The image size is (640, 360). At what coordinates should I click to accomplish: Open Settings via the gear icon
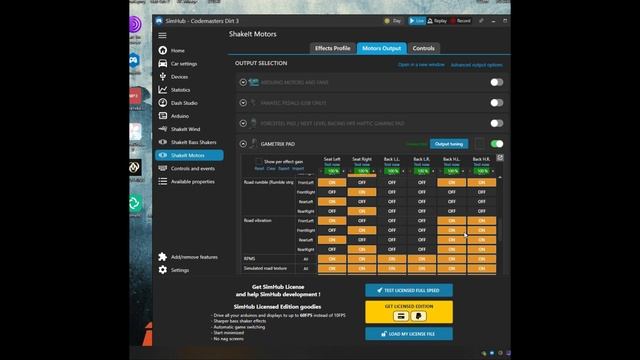click(x=162, y=269)
